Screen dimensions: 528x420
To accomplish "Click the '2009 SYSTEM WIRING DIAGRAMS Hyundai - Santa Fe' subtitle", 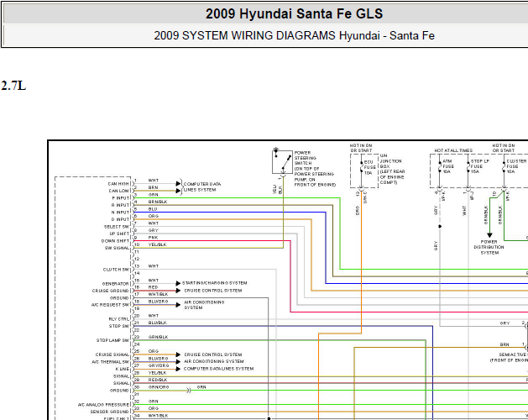I will [x=294, y=36].
